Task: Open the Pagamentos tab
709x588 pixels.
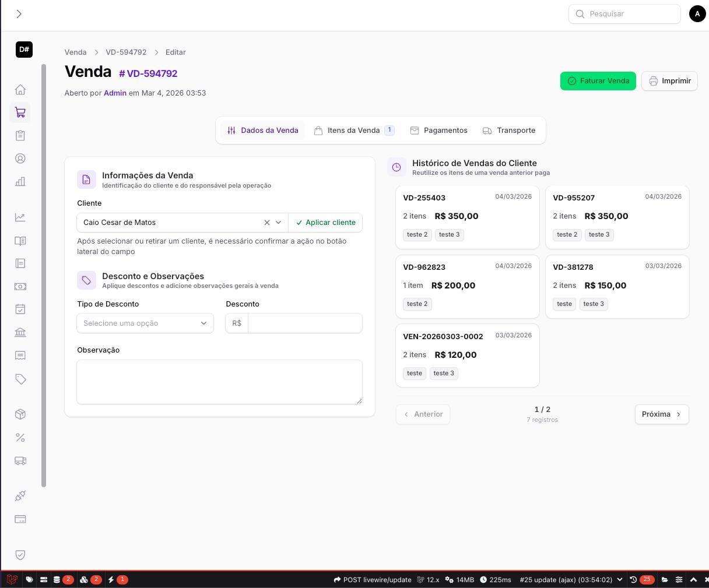Action: click(x=439, y=130)
